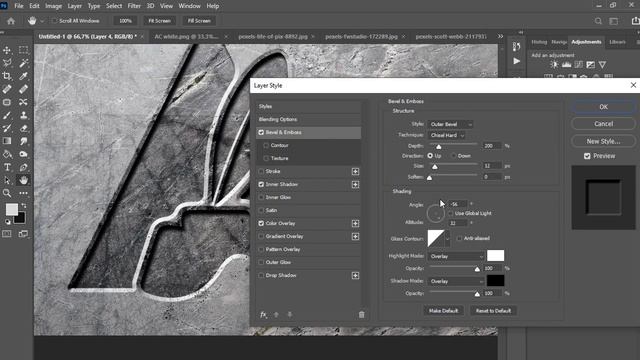Select the Move tool
The image size is (640, 360).
pyautogui.click(x=7, y=50)
